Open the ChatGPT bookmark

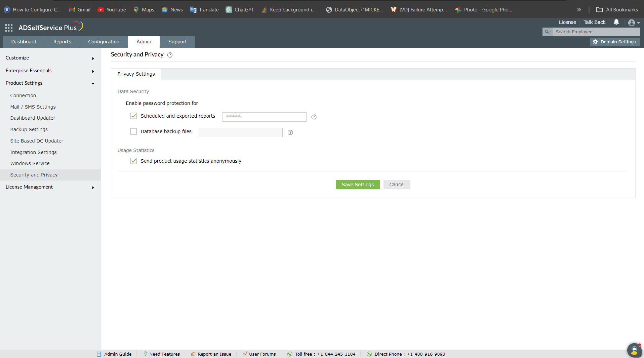click(240, 10)
